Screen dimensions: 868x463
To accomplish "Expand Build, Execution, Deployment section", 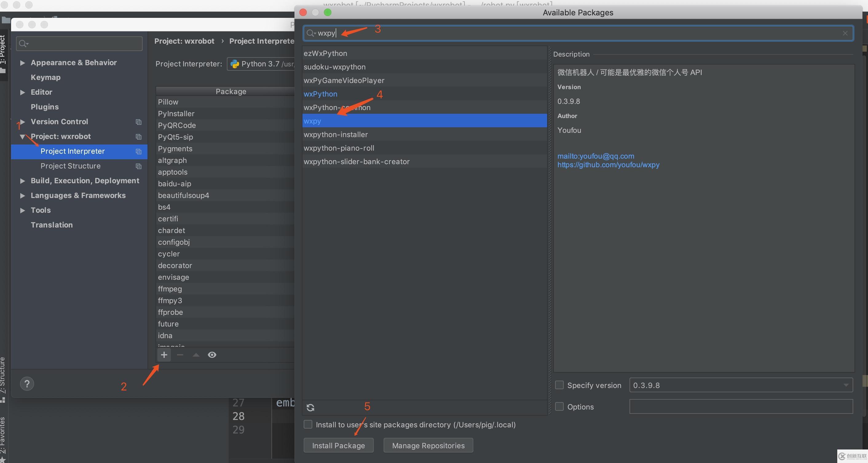I will [22, 181].
